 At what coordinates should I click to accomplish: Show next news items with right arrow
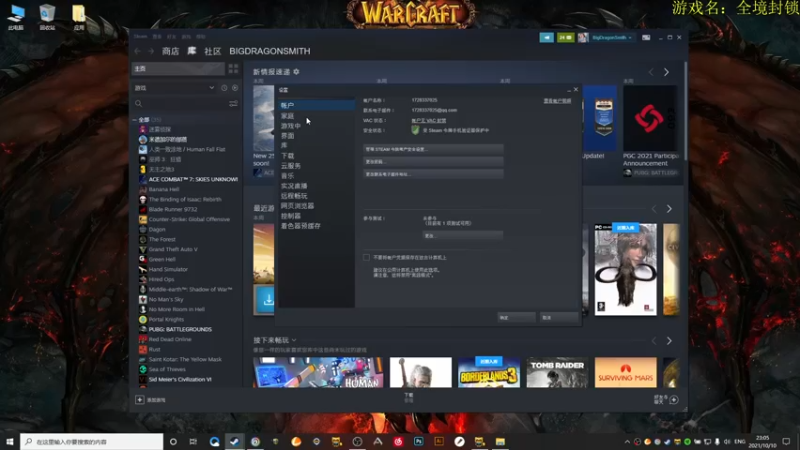[x=666, y=72]
